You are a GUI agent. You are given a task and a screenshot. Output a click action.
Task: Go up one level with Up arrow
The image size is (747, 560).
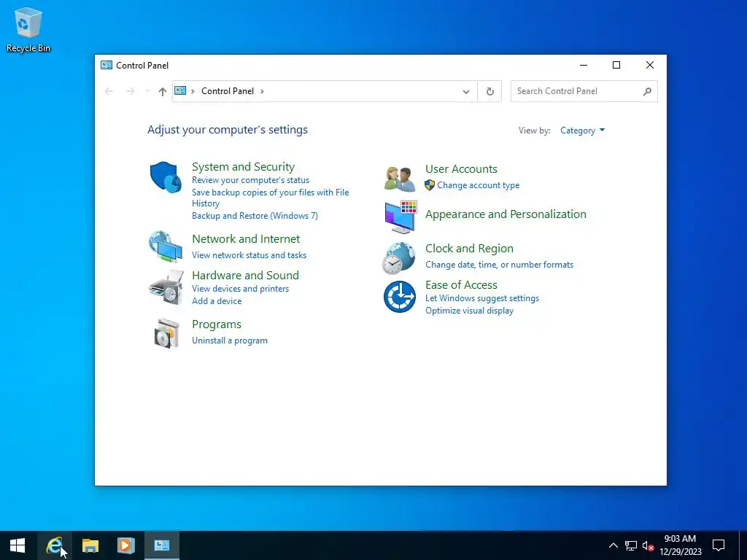[163, 91]
